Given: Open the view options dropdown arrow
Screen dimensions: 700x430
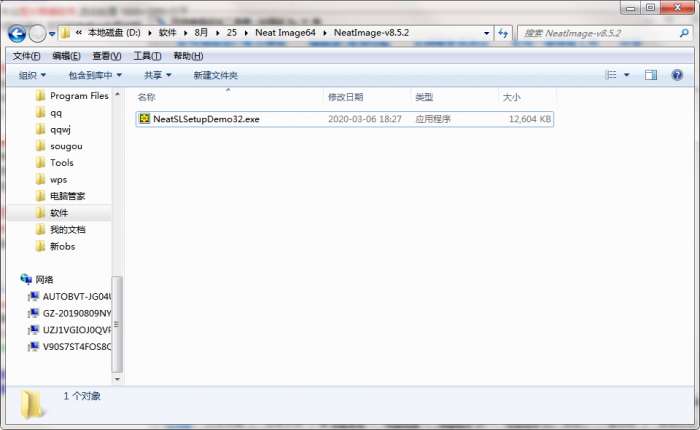Looking at the screenshot, I should pyautogui.click(x=626, y=75).
